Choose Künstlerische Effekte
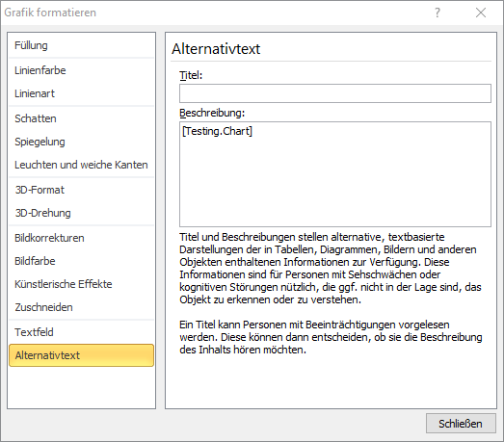The width and height of the screenshot is (504, 442). pyautogui.click(x=81, y=284)
